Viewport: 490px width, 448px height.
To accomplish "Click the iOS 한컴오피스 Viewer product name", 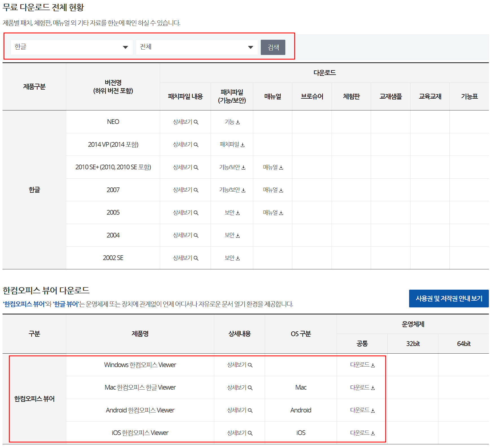I will coord(140,433).
